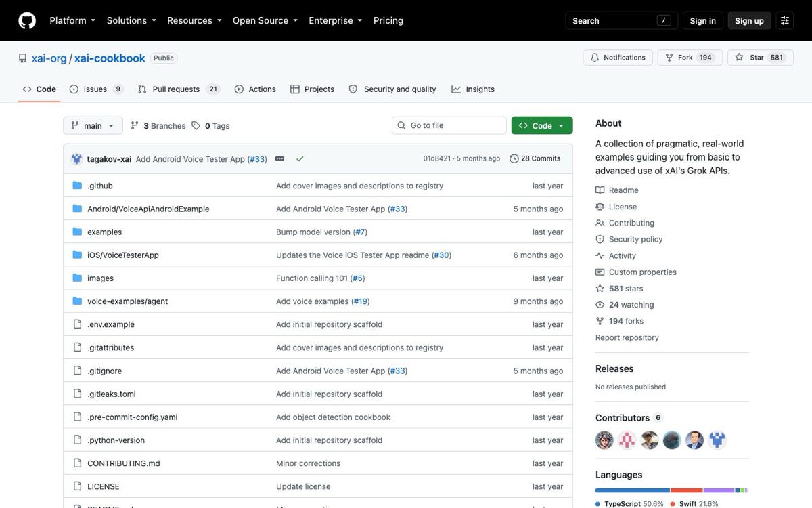Viewport: 812px width, 508px height.
Task: Open GitHub home via Octocat logo
Action: [27, 20]
